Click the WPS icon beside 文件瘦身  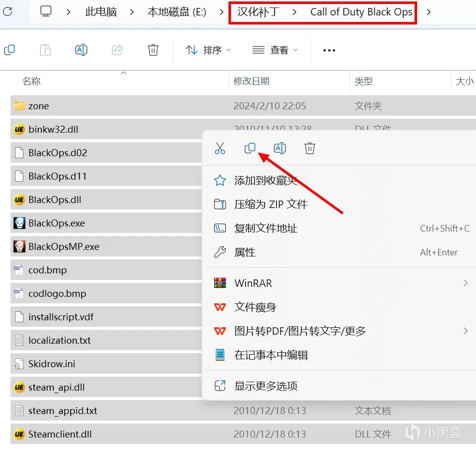click(x=220, y=307)
